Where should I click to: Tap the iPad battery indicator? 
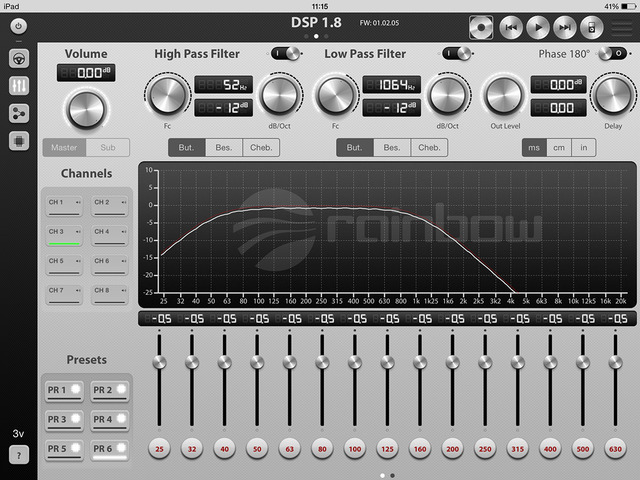tap(628, 6)
